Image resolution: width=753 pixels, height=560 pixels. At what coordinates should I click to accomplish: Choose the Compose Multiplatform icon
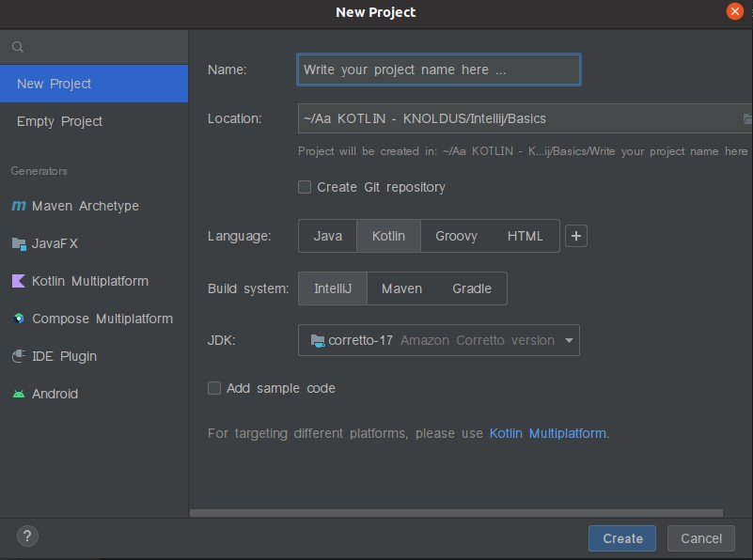point(19,319)
